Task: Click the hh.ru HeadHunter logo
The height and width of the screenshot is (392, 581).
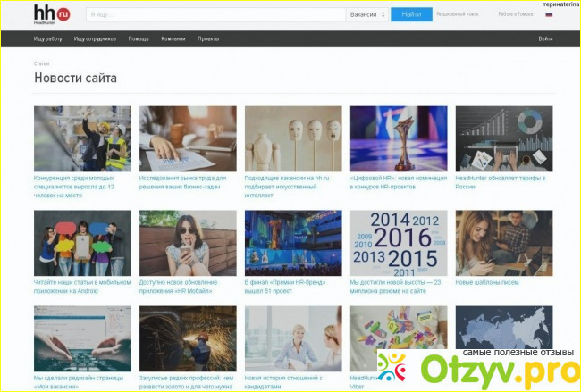Action: (52, 14)
